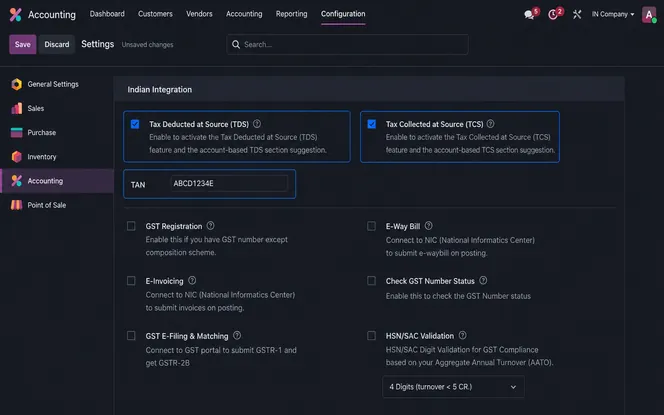664x415 pixels.
Task: Click the Purchase sidebar icon
Action: click(17, 133)
